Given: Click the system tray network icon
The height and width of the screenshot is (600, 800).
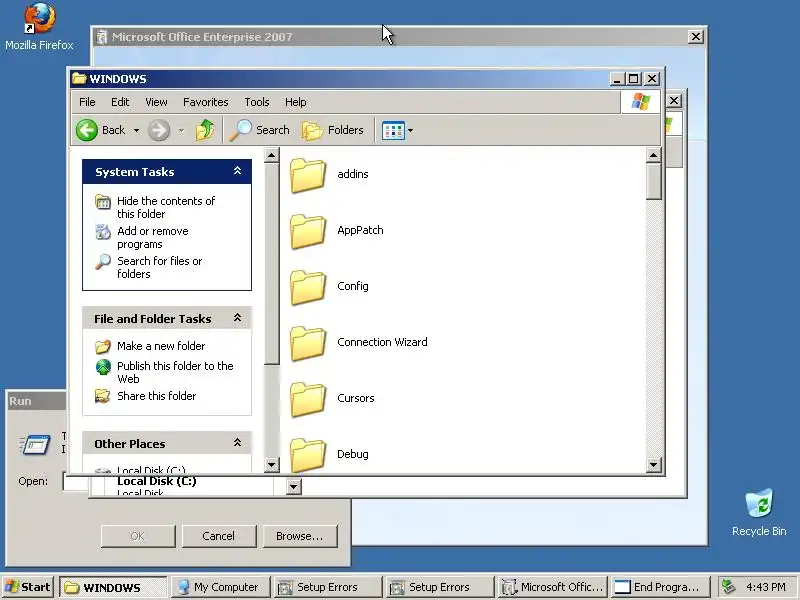Looking at the screenshot, I should (729, 587).
